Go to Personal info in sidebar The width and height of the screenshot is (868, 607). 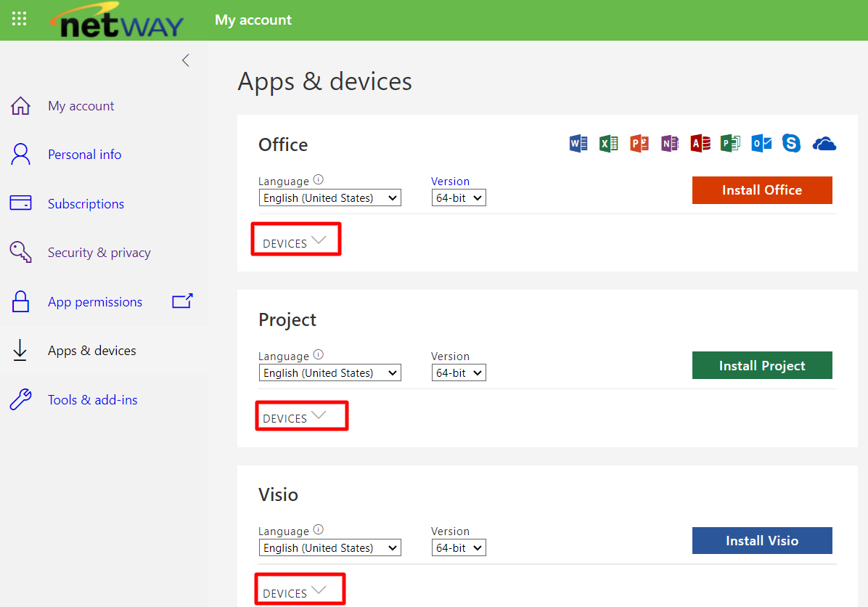[x=84, y=155]
